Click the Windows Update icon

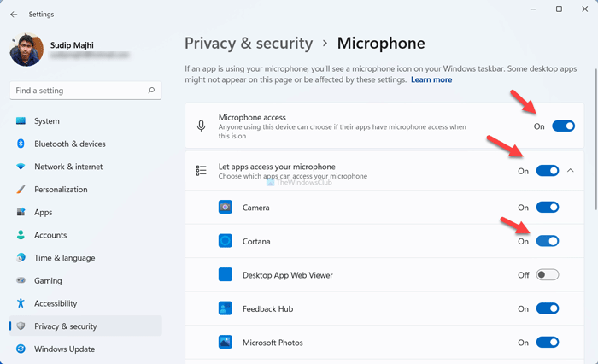21,349
